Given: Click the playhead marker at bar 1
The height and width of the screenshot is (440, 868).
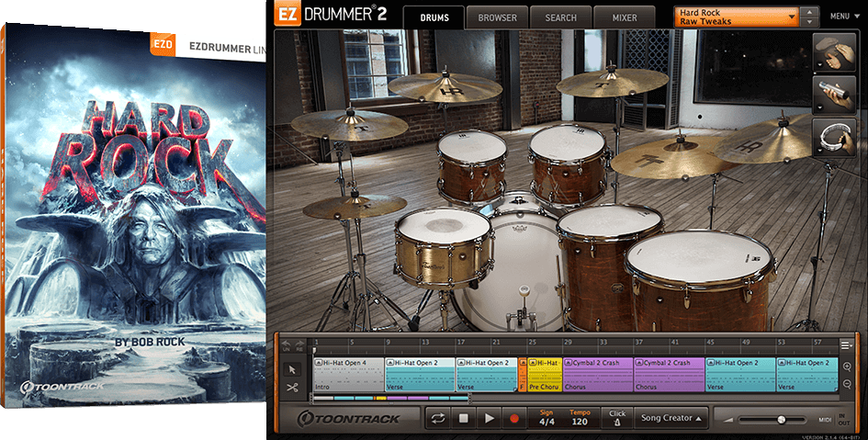Looking at the screenshot, I should click(314, 350).
